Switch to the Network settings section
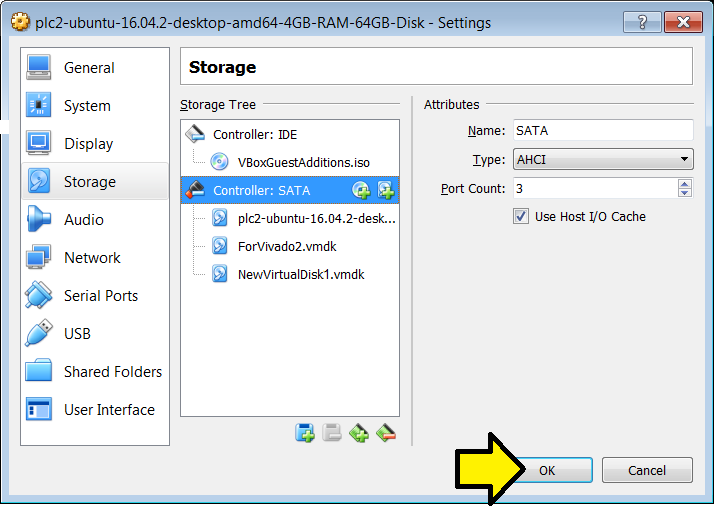714x527 pixels. pos(92,258)
